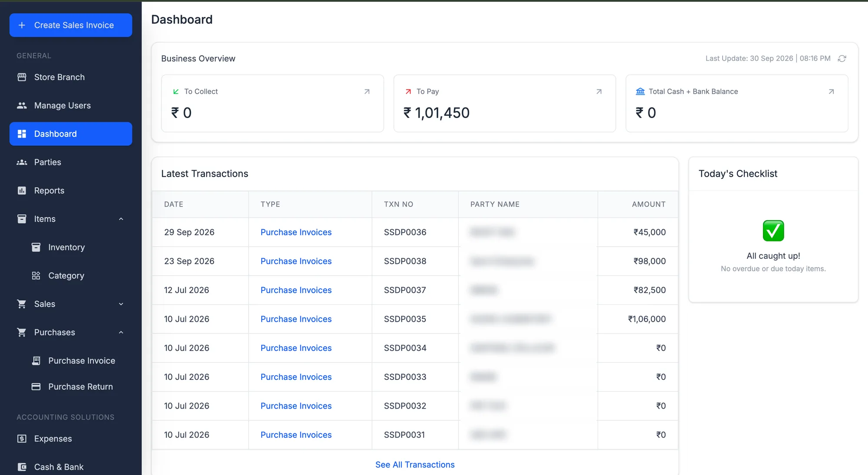Click Last Update timestamp text
Image resolution: width=868 pixels, height=475 pixels.
click(768, 58)
